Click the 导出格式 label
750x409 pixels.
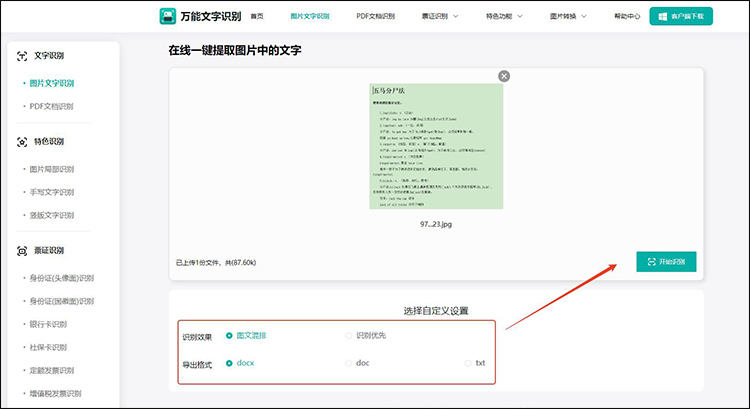[x=197, y=365]
